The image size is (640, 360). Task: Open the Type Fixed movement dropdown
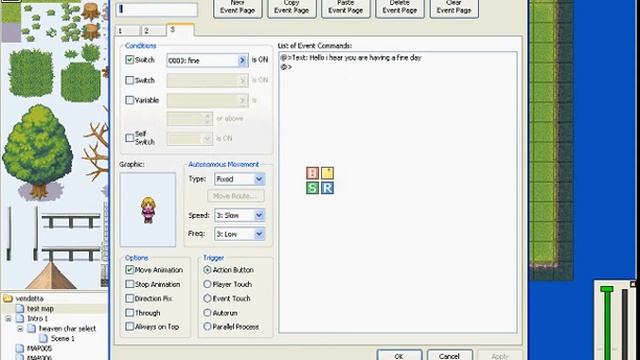click(x=259, y=179)
